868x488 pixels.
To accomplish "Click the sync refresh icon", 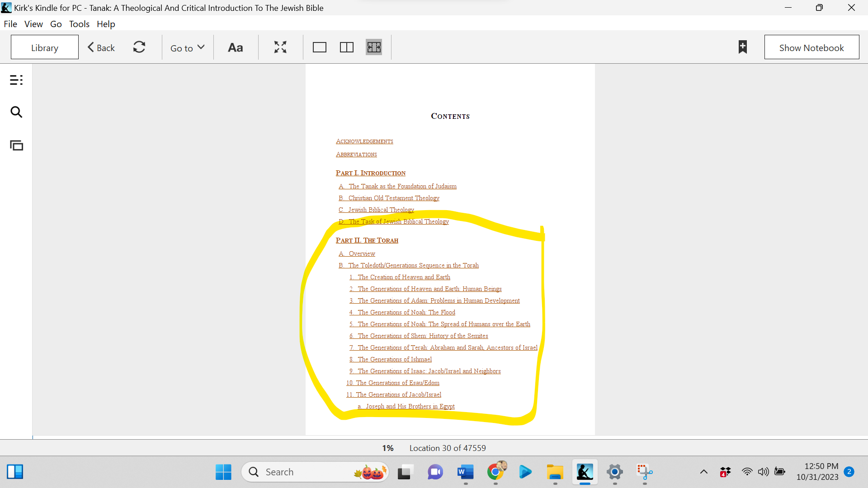I will coord(139,47).
